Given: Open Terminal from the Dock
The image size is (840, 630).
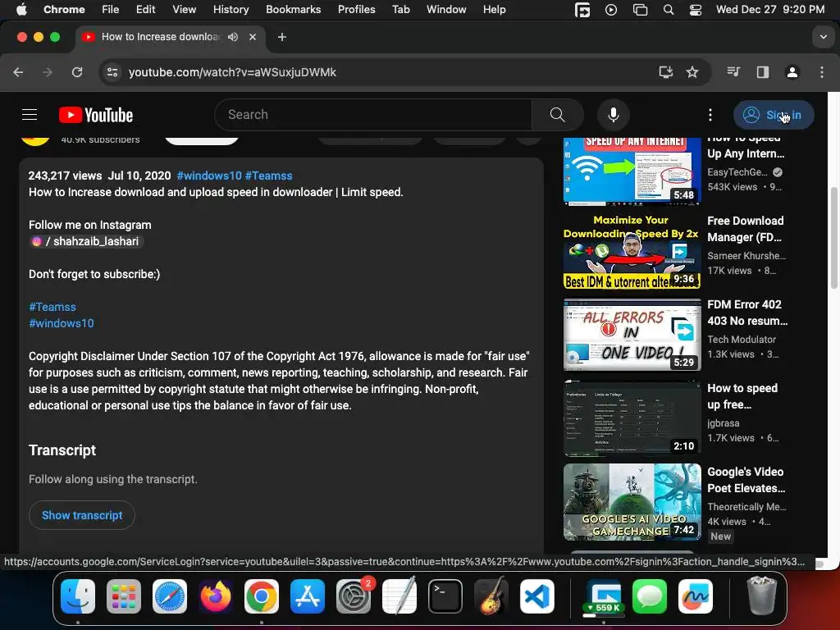Looking at the screenshot, I should [445, 596].
